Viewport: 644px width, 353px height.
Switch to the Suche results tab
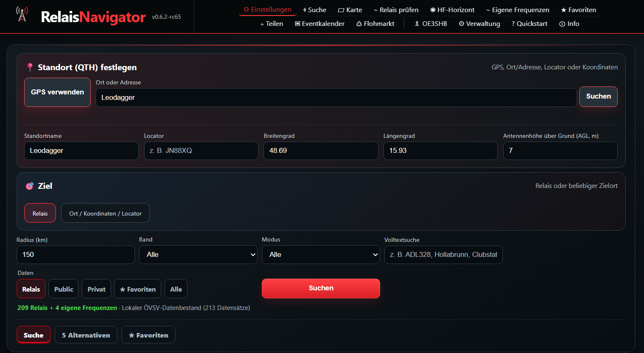33,335
